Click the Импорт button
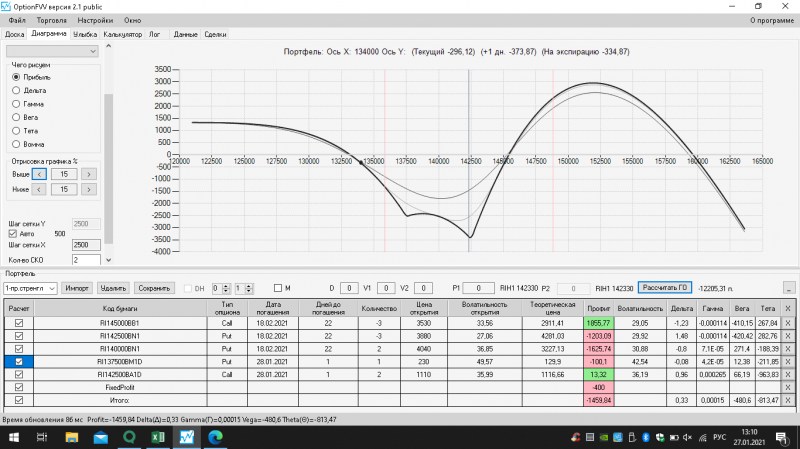 point(77,288)
